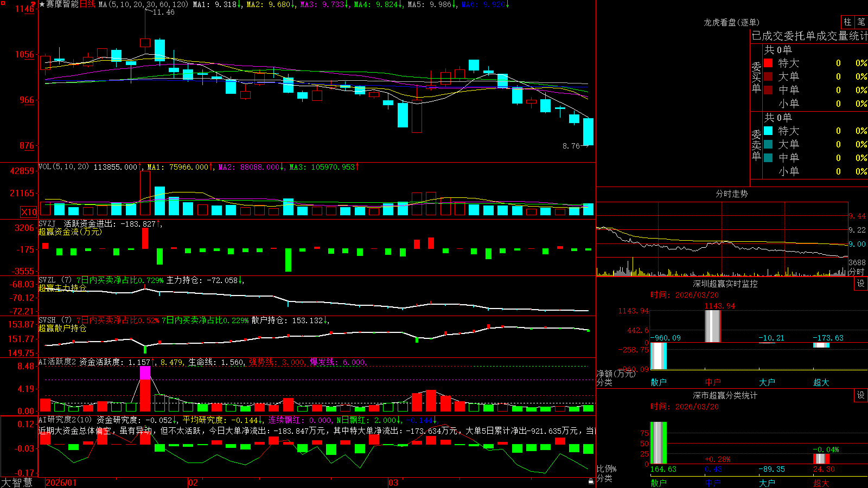The image size is (868, 488).
Task: Click the VOL(5,10,20) indicator label
Action: [64, 167]
